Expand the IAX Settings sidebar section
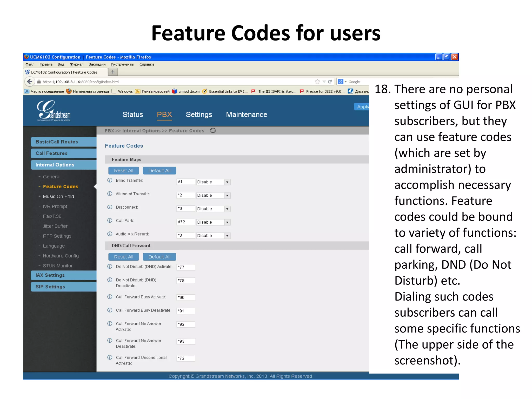The width and height of the screenshot is (532, 399). 64,275
